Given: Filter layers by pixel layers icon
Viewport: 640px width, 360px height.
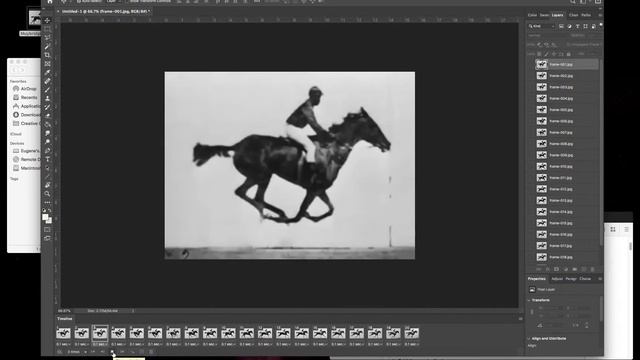Looking at the screenshot, I should coord(561,26).
